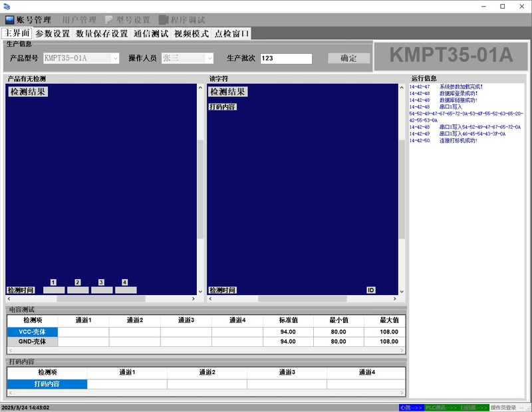This screenshot has width=532, height=412.
Task: Click horizontal scrollbar thumb under 读字符 panel
Action: click(303, 299)
